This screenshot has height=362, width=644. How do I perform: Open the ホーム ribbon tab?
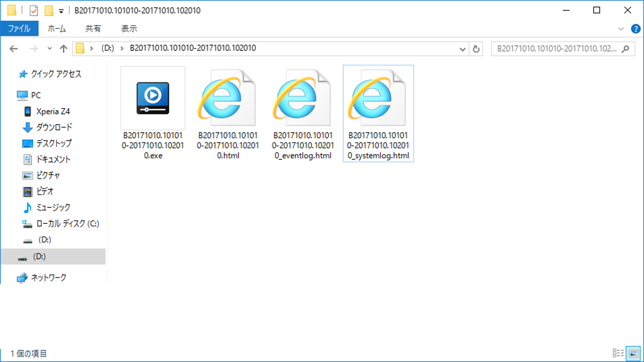(57, 29)
